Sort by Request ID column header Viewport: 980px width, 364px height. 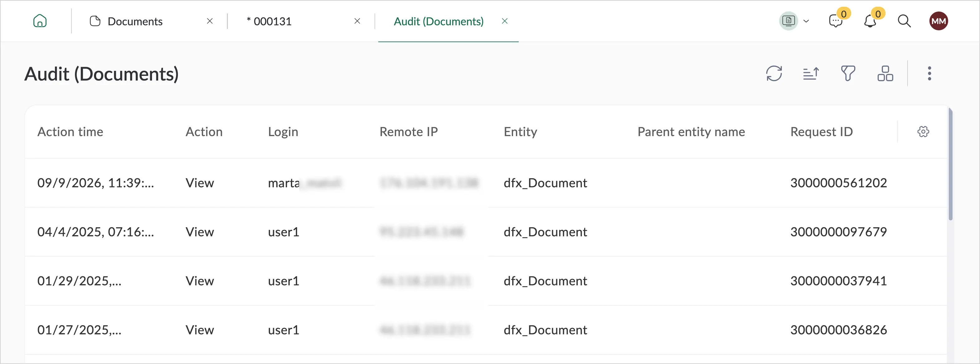click(x=821, y=132)
